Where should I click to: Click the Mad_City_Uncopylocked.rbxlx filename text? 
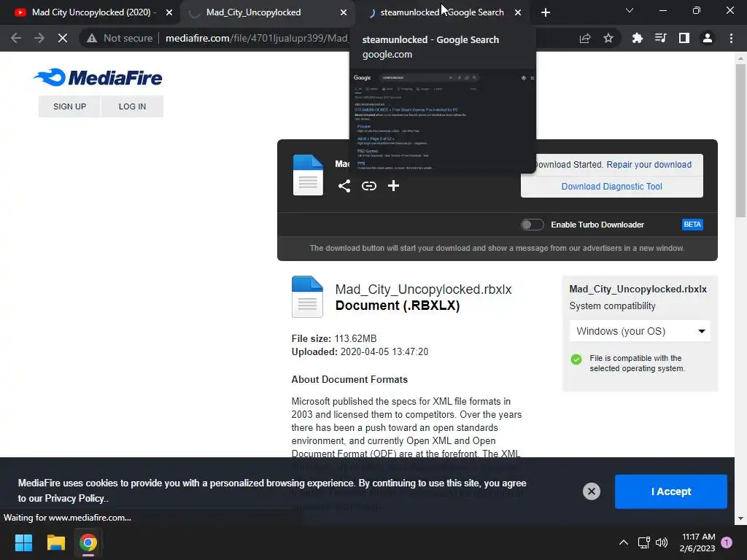424,289
